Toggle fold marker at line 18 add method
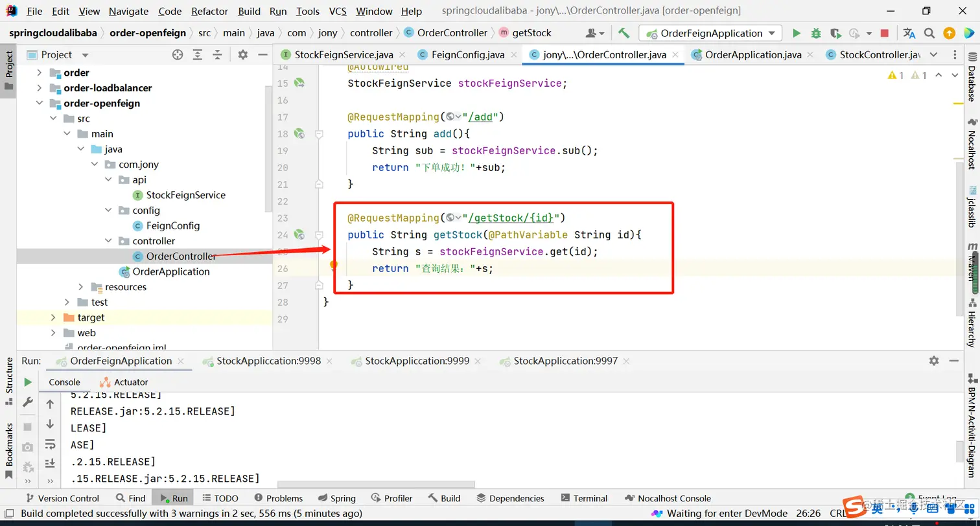Viewport: 980px width, 526px height. point(319,134)
